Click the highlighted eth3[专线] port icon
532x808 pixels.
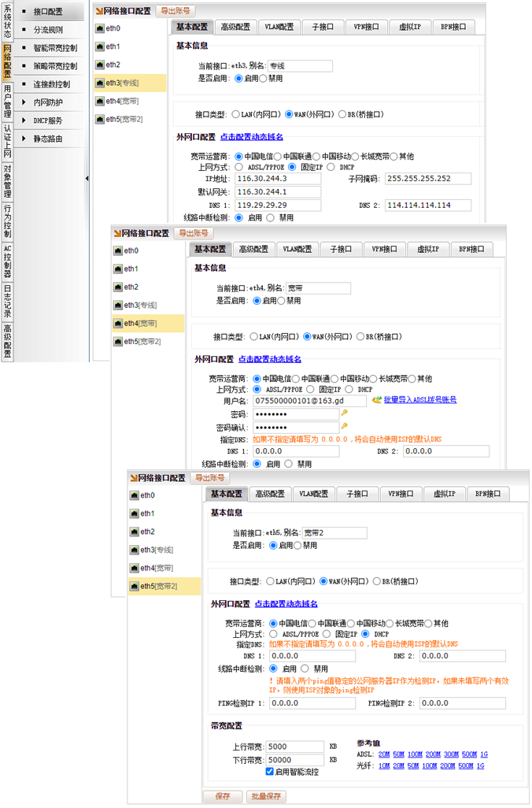(99, 83)
